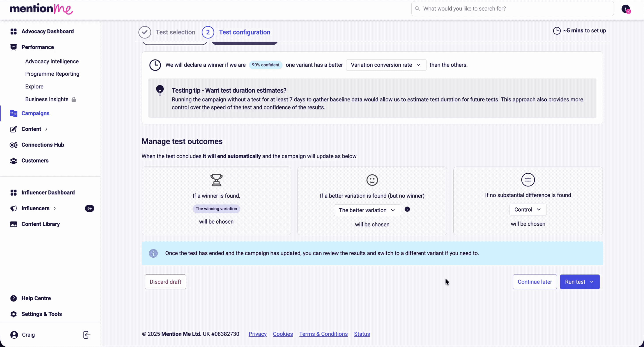Open the Variation conversion rate dropdown

point(386,65)
